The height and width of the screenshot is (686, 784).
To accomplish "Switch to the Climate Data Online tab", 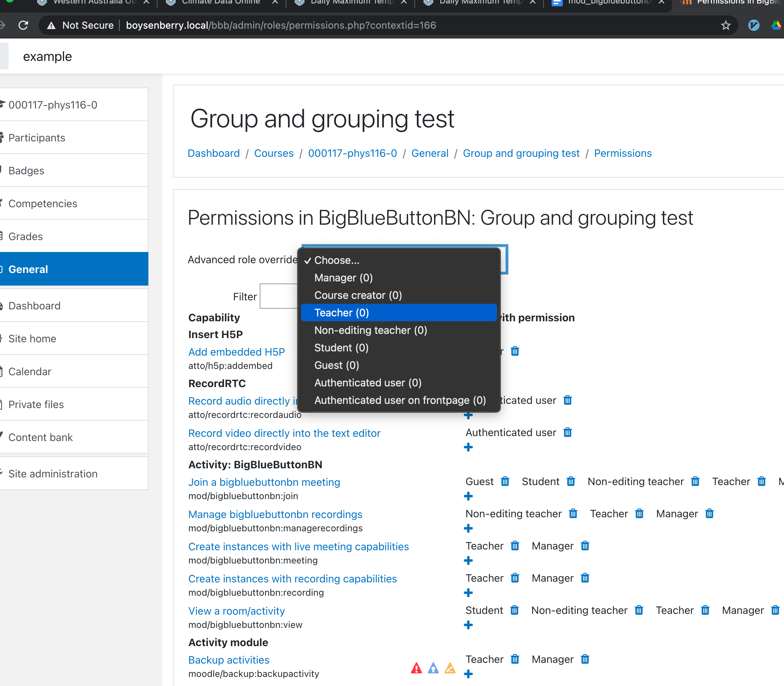I will click(221, 2).
